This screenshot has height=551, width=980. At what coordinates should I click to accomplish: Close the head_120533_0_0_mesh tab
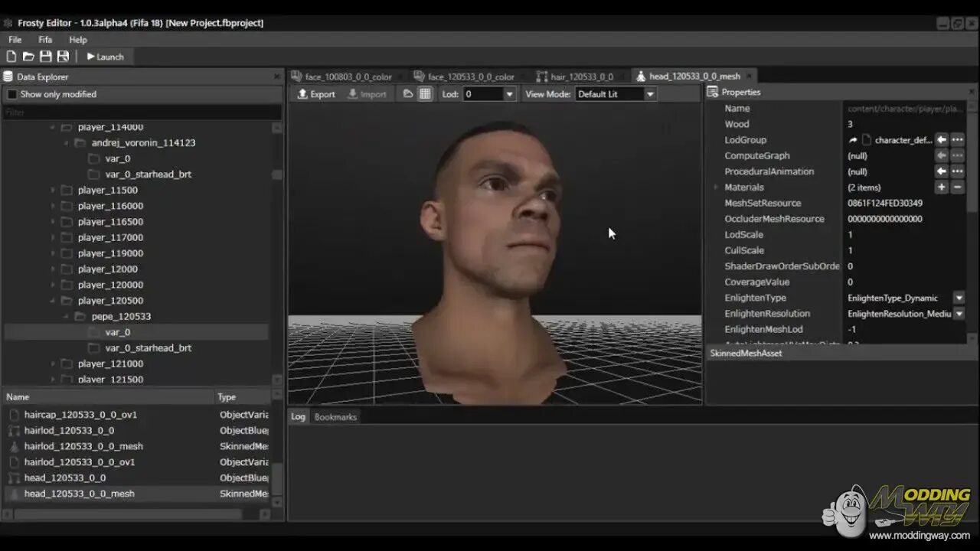750,76
